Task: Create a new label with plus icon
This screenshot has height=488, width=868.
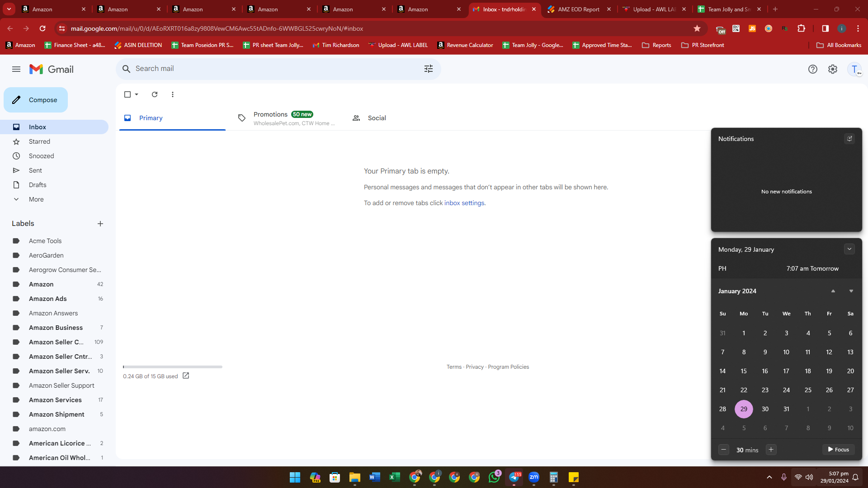Action: (100, 224)
